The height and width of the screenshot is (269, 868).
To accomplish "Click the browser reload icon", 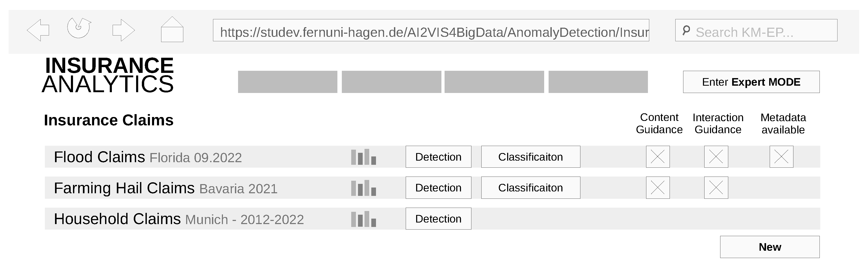I will click(79, 28).
